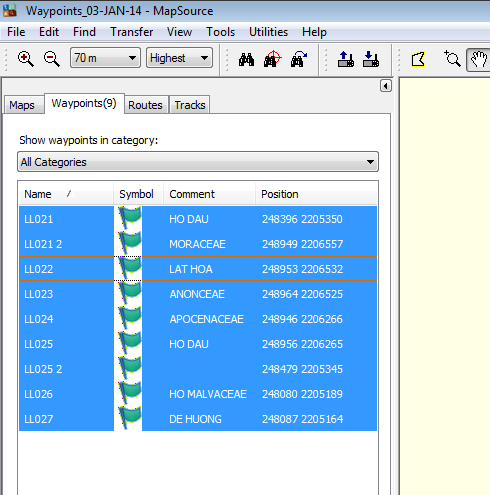This screenshot has width=490, height=495.
Task: Activate the Zoom tool in toolbar
Action: click(x=452, y=59)
